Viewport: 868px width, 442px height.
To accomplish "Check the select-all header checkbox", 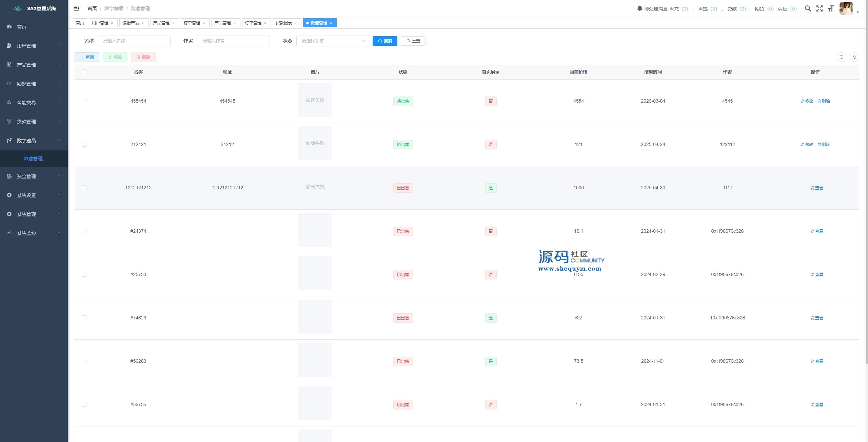I will coord(84,72).
